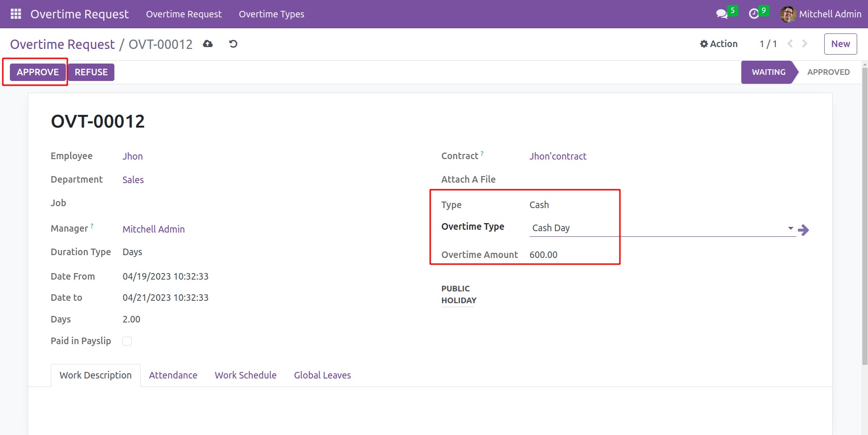
Task: Open the apps grid menu icon
Action: pyautogui.click(x=16, y=14)
